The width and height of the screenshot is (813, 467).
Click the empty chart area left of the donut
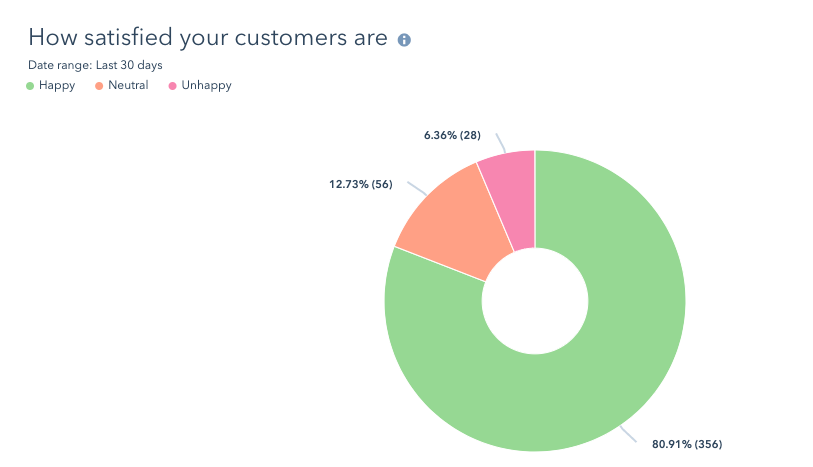tap(180, 300)
